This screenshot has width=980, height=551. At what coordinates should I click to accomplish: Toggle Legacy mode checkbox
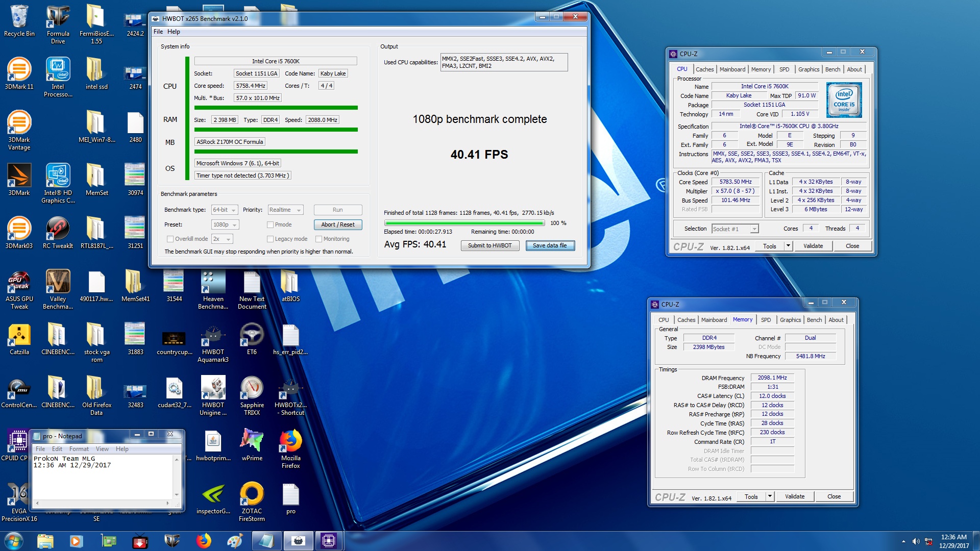coord(270,239)
